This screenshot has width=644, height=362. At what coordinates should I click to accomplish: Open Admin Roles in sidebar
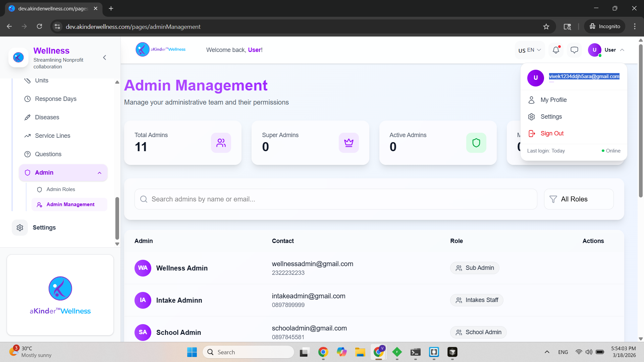61,189
